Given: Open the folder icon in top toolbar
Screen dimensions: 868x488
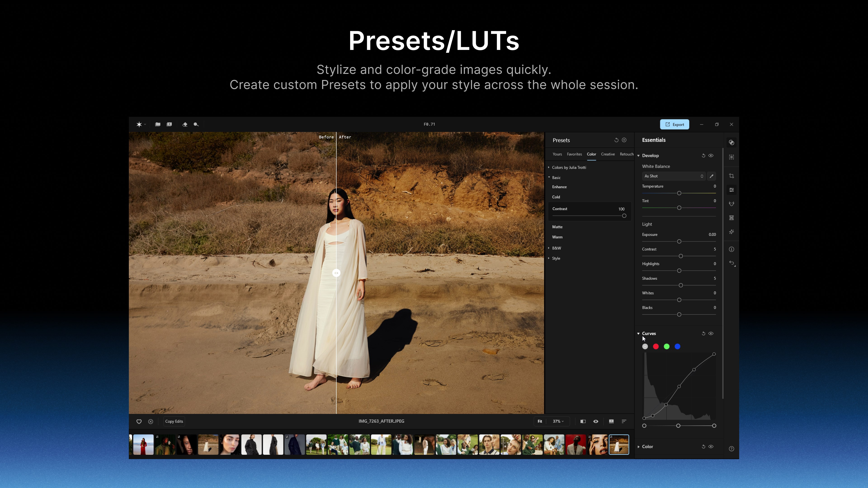Looking at the screenshot, I should [x=157, y=124].
